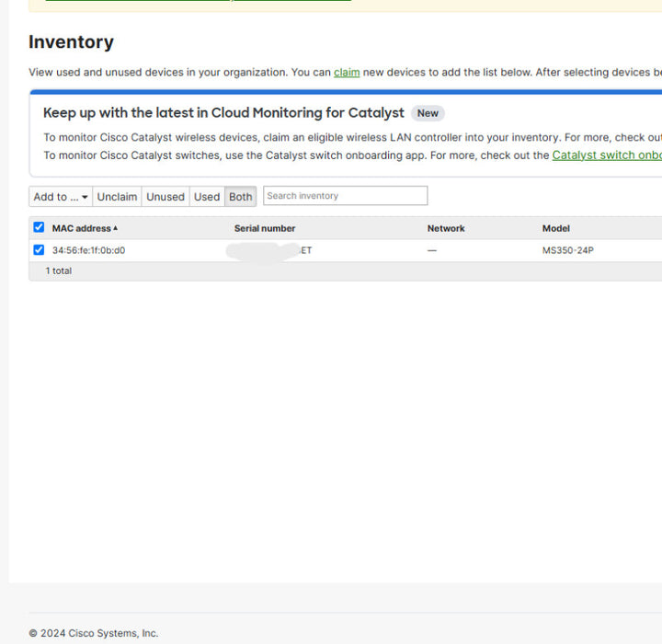
Task: Sort by Model column header
Action: pos(556,228)
